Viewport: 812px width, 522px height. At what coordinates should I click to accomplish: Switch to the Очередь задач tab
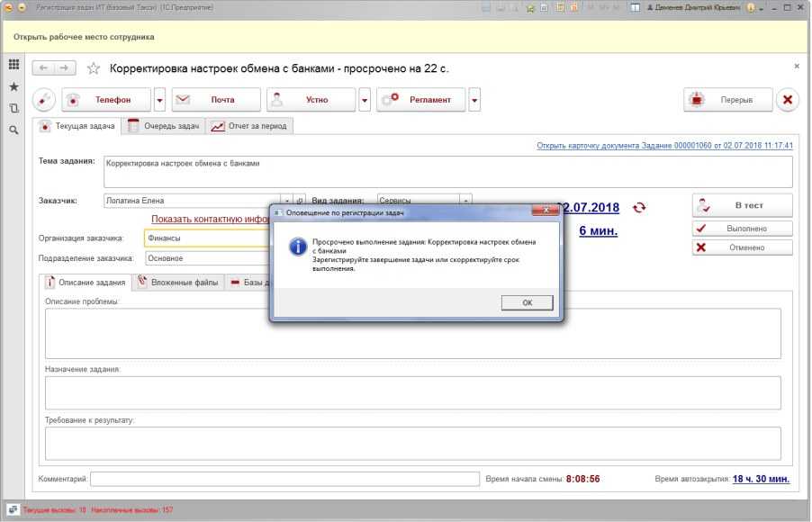point(165,126)
